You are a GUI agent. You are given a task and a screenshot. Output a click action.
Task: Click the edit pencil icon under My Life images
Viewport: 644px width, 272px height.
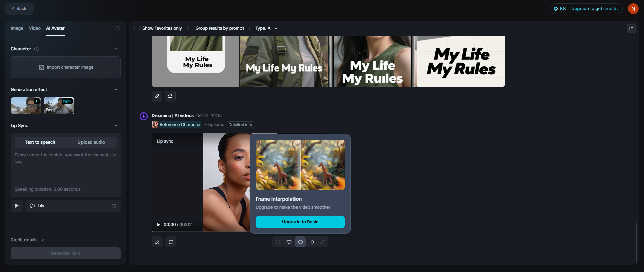(x=157, y=96)
